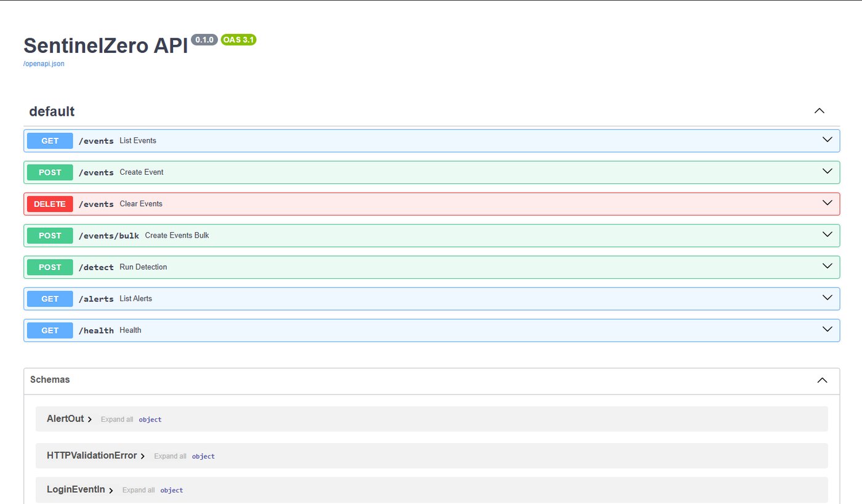Click the 0.1.0 version badge
862x504 pixels.
(x=204, y=39)
